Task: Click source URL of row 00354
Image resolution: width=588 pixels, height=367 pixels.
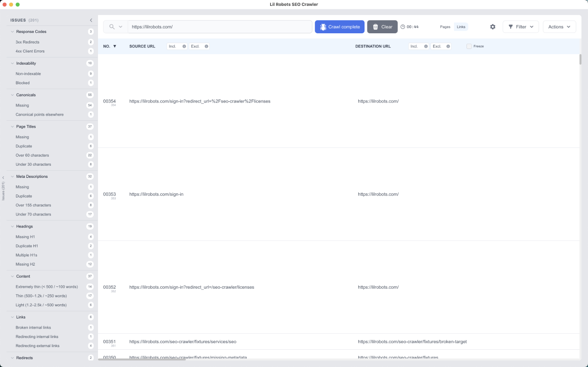Action: (x=200, y=101)
